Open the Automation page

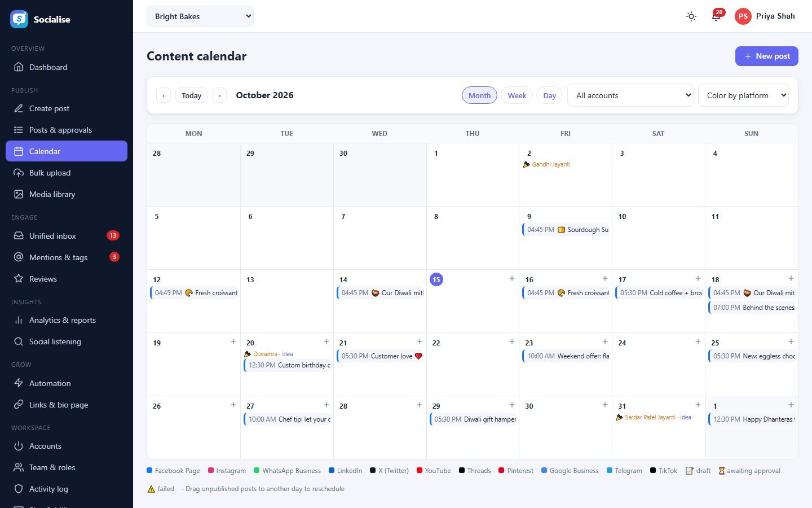(x=67, y=383)
